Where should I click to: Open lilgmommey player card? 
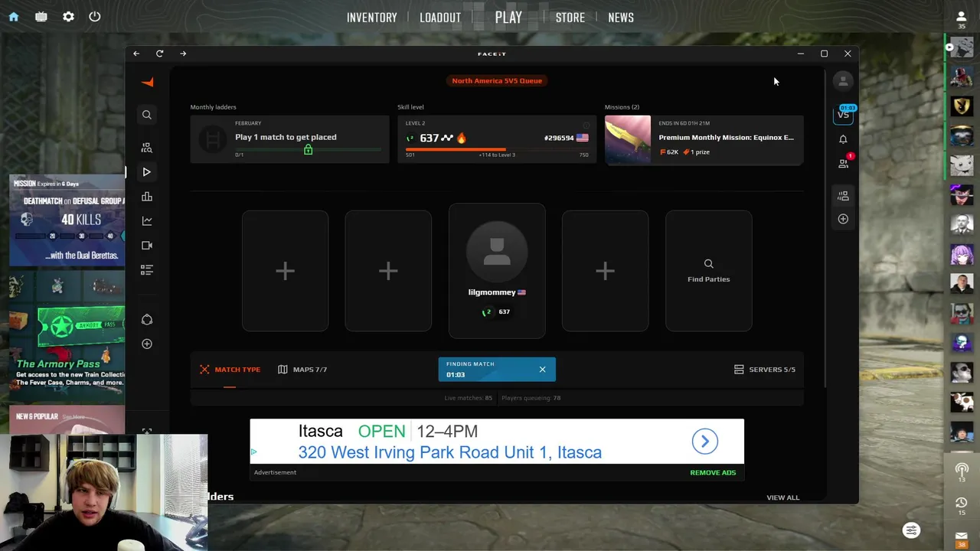pos(497,271)
